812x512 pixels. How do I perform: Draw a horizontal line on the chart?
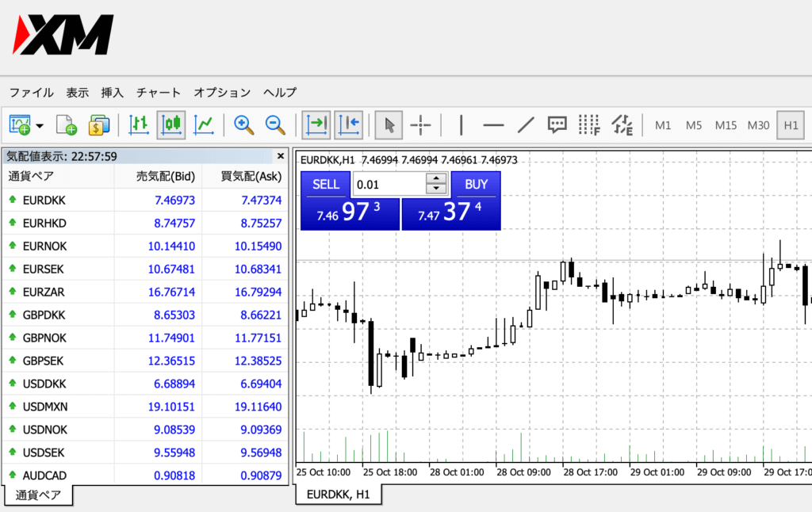coord(493,124)
